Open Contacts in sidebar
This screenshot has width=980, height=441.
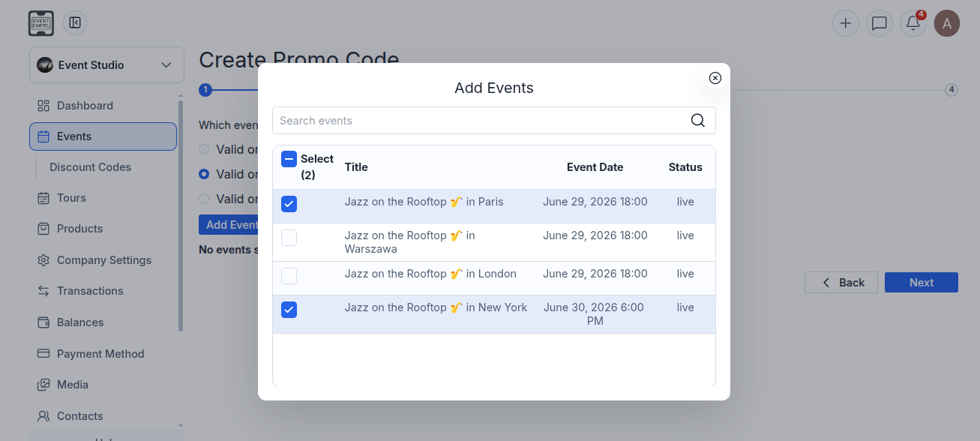coord(103,416)
